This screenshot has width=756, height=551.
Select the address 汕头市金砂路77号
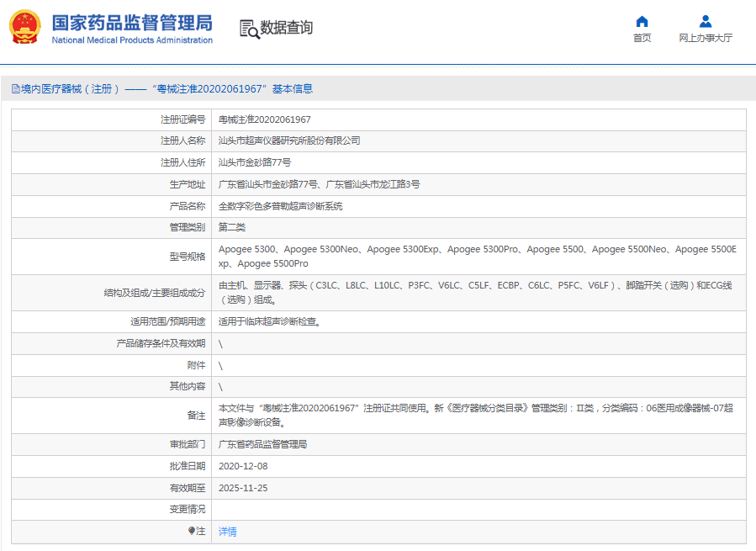point(255,162)
